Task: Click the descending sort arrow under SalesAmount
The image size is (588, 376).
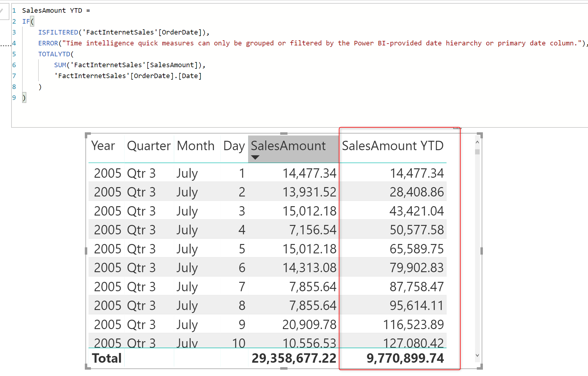Action: 255,157
